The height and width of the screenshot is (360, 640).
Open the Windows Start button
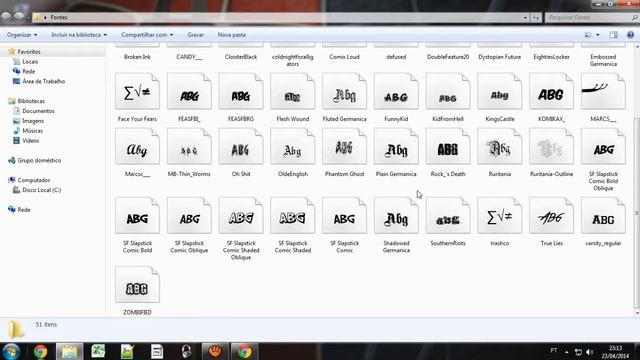coord(11,351)
